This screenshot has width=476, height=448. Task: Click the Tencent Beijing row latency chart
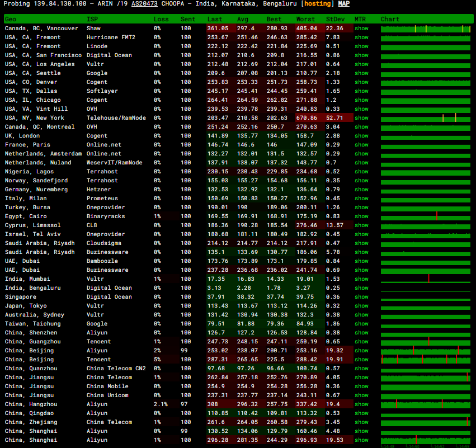pyautogui.click(x=426, y=360)
